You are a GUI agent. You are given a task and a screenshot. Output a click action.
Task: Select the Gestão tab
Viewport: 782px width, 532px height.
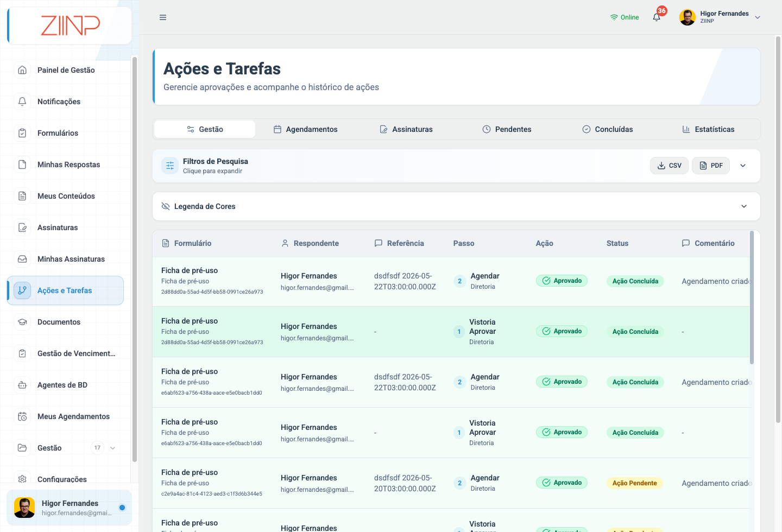(x=205, y=129)
